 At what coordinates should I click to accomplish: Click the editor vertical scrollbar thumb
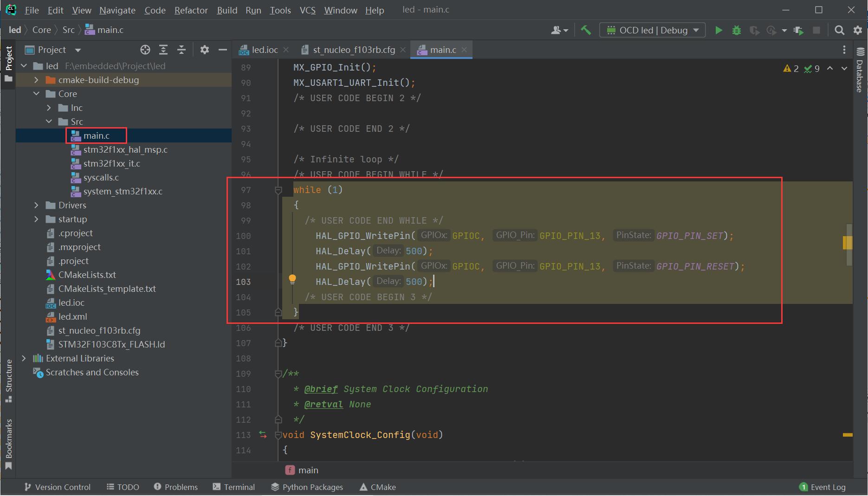[849, 245]
